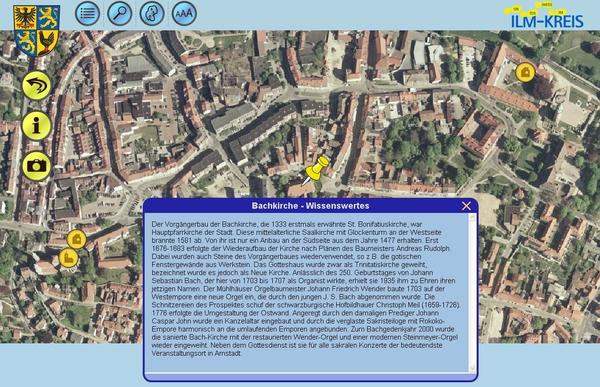Viewport: 600px width, 387px height.
Task: Select the church marker in the lower-left map
Action: (x=69, y=258)
